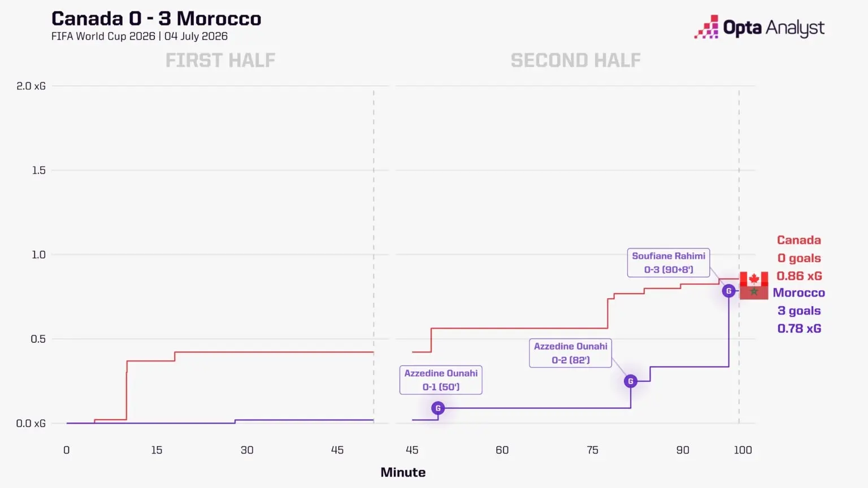Select the Azzedine Ounahi 0-1 (50') label
The width and height of the screenshot is (868, 488).
click(x=441, y=380)
